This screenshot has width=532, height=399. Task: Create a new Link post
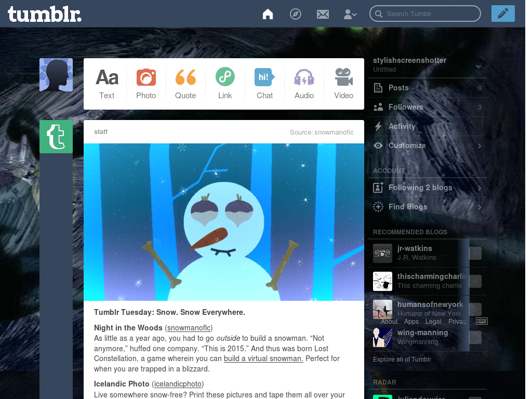[225, 84]
